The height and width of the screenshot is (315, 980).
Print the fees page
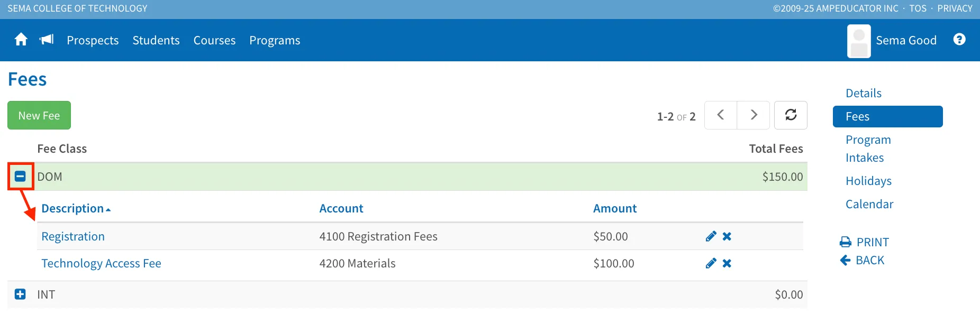pyautogui.click(x=864, y=242)
